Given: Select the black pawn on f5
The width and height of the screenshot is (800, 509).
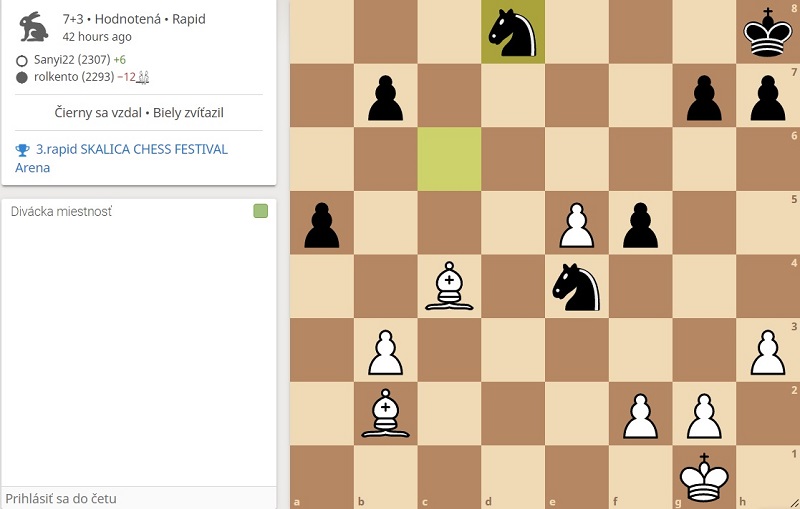Looking at the screenshot, I should (x=640, y=223).
